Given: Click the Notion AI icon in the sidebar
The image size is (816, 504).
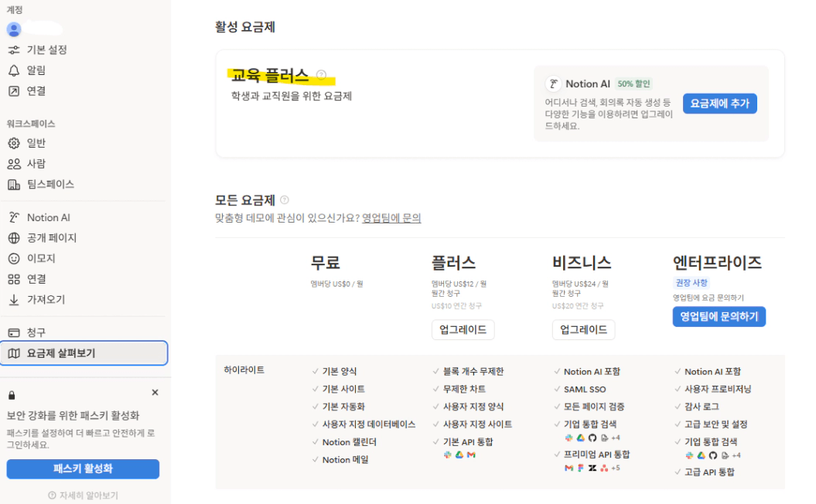Looking at the screenshot, I should click(14, 217).
